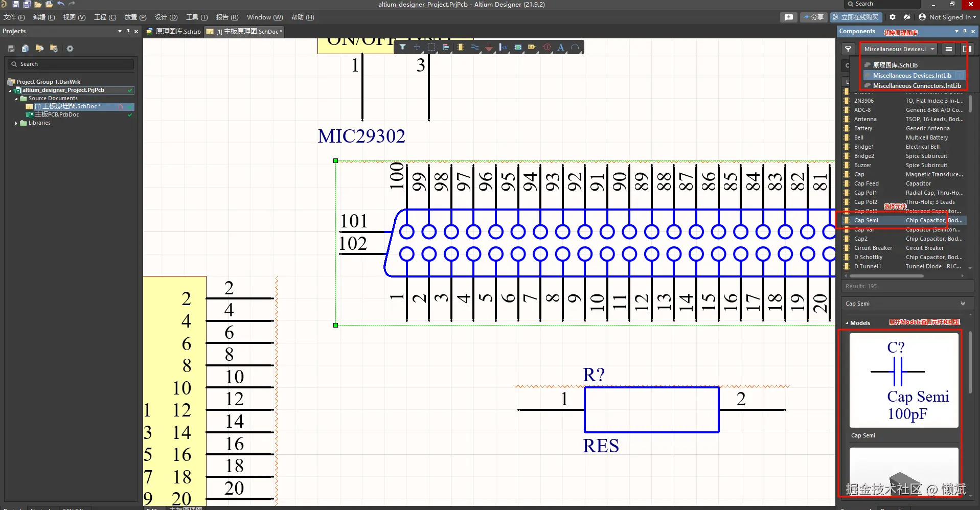The height and width of the screenshot is (510, 980).
Task: Open the 编辑 (E) menu
Action: [x=44, y=17]
